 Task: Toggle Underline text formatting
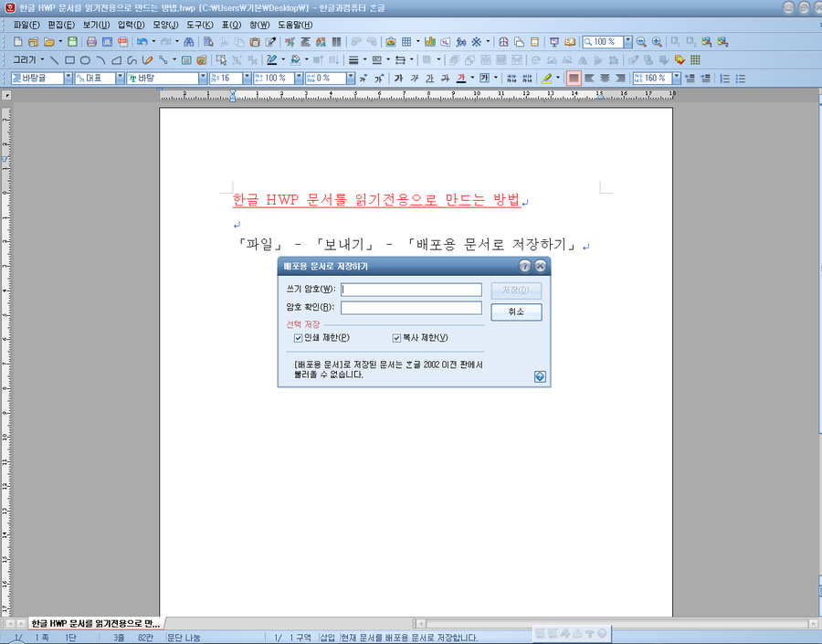[x=430, y=79]
